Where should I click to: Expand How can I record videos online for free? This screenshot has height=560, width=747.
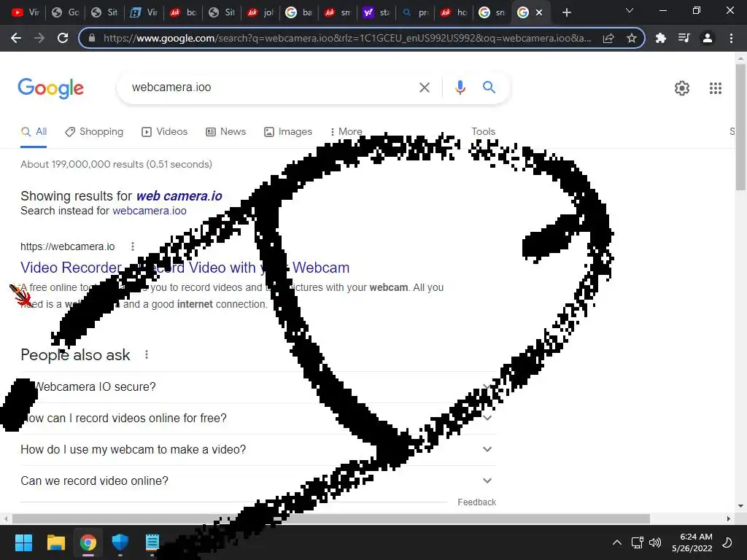[258, 418]
